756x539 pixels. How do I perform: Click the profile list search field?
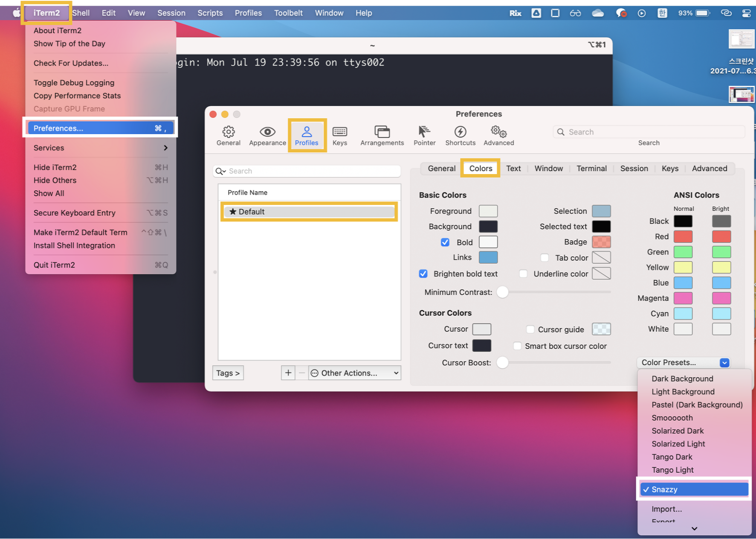(x=307, y=171)
